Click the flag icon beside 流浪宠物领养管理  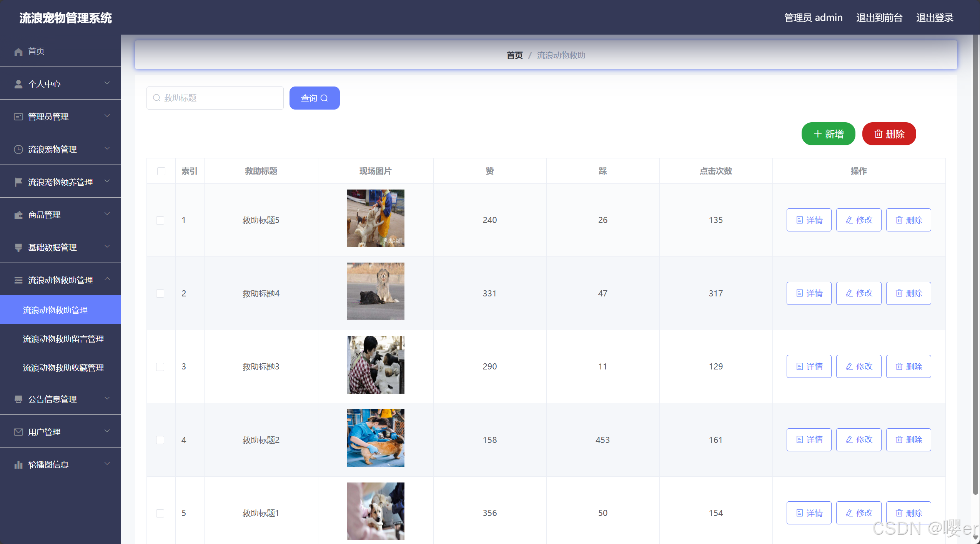point(18,182)
